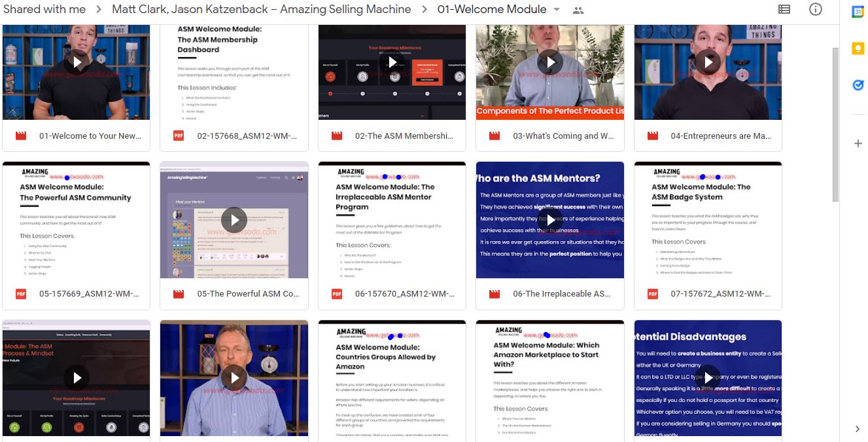Expand the 01-Welcome Module folder dropdown

point(557,10)
